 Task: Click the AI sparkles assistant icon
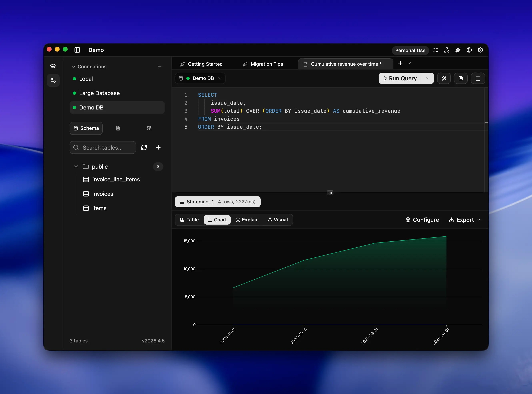(x=458, y=50)
